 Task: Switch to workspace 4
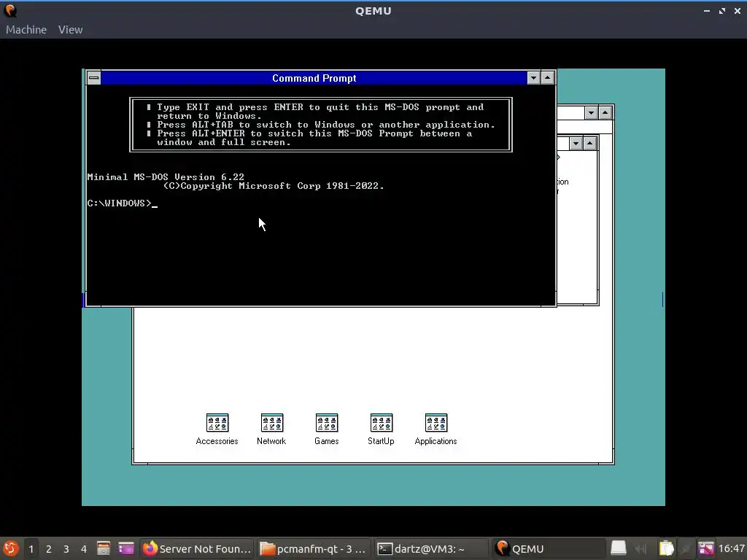point(84,549)
